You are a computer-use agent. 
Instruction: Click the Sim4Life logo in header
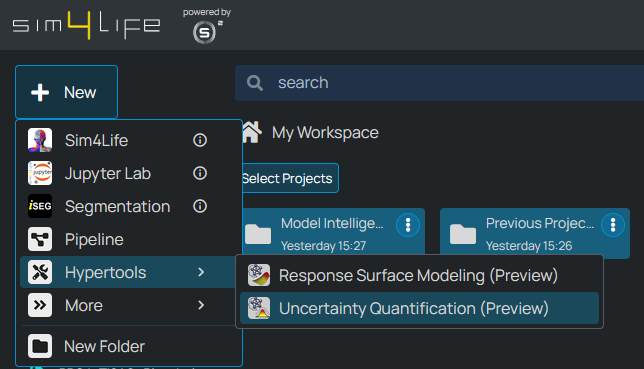pyautogui.click(x=86, y=25)
